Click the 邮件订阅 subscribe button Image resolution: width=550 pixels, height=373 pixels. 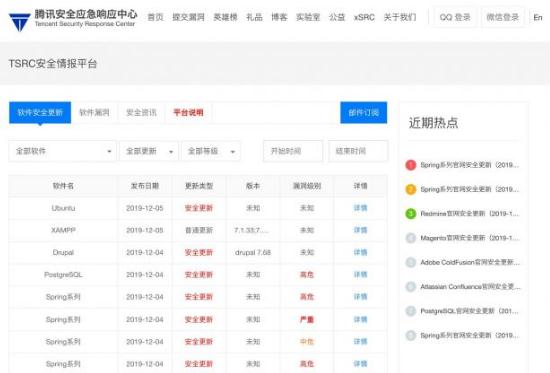[364, 113]
